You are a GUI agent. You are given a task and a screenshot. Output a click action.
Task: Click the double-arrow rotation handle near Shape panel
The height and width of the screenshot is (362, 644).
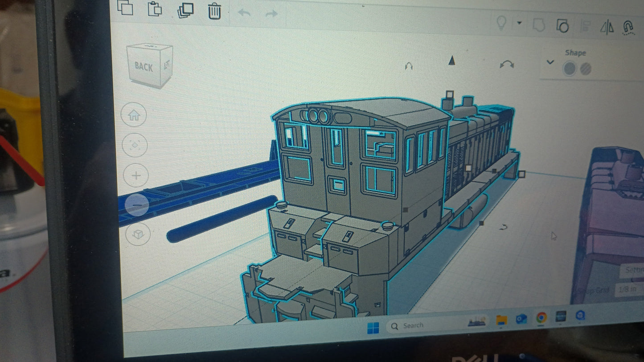click(507, 65)
